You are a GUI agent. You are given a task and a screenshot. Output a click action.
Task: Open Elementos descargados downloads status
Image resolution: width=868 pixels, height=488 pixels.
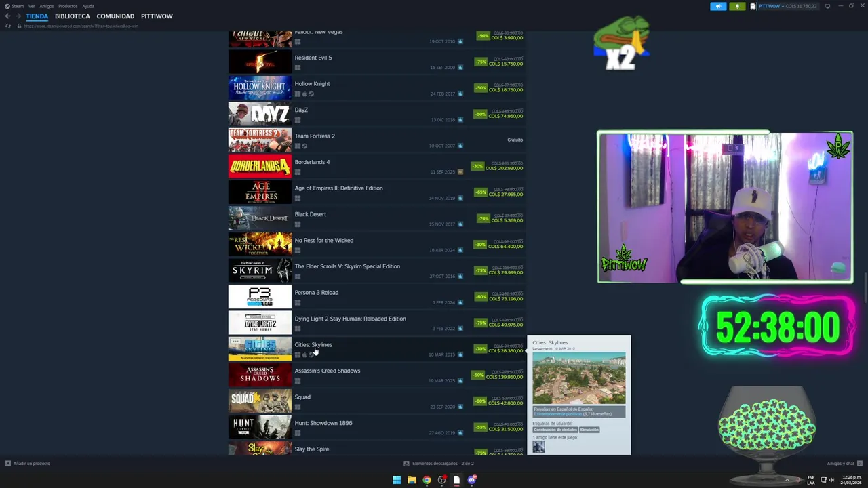pos(439,464)
